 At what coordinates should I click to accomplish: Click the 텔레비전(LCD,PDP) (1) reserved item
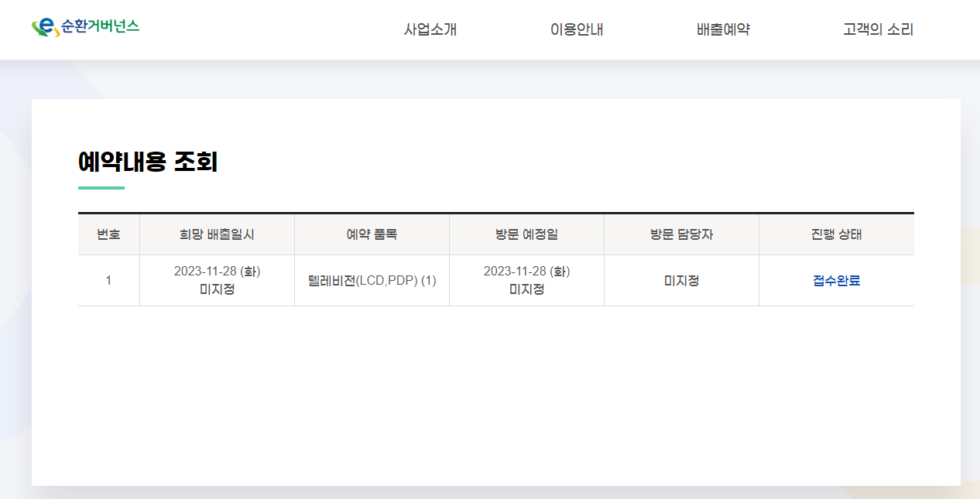tap(372, 280)
